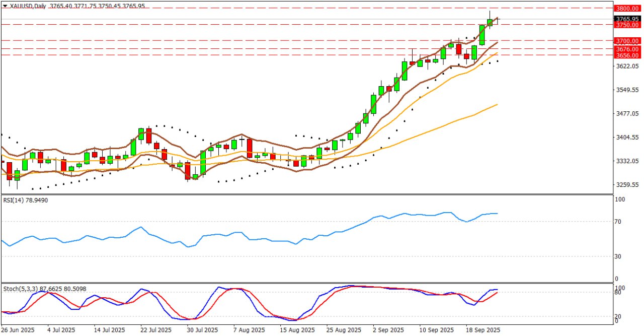The image size is (644, 336).
Task: Click the 7 Aug 2025 date label
Action: 250,330
